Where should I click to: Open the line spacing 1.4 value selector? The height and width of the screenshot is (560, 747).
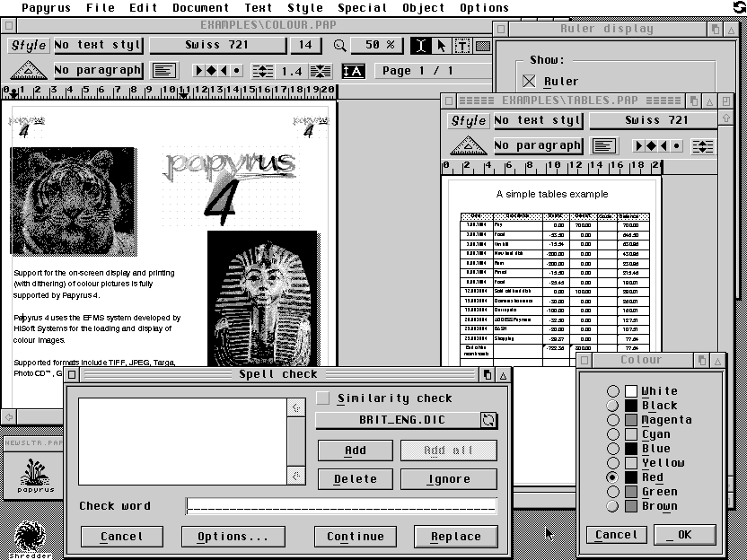(x=292, y=71)
